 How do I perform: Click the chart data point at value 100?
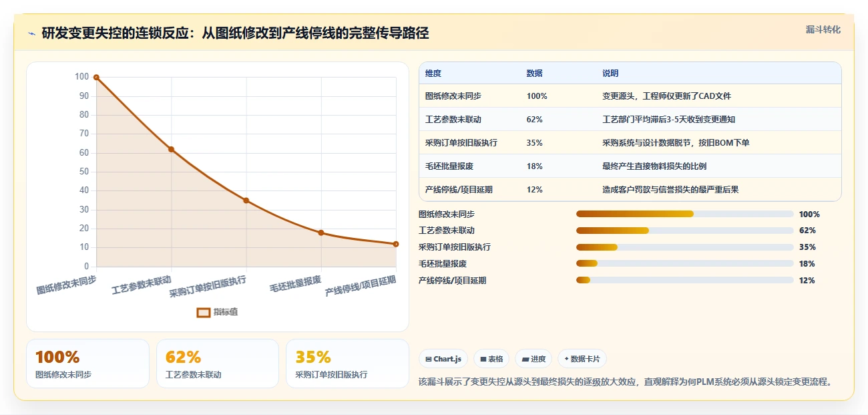pyautogui.click(x=96, y=78)
